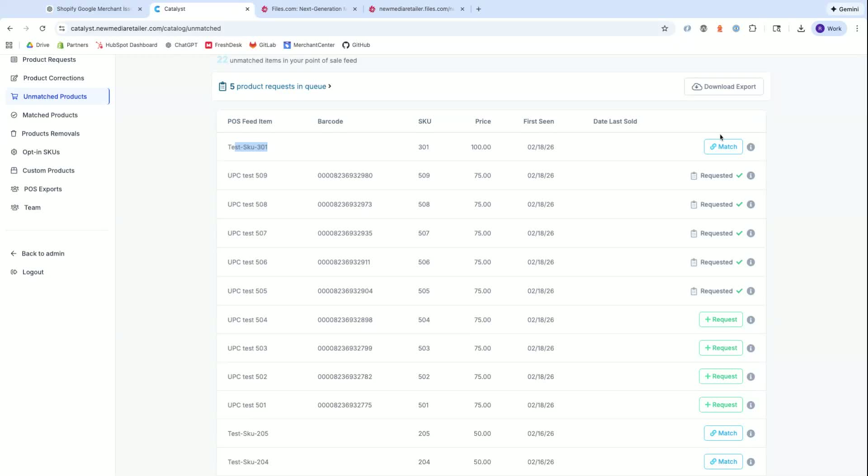Click the Barcode column header
868x476 pixels.
pyautogui.click(x=330, y=121)
